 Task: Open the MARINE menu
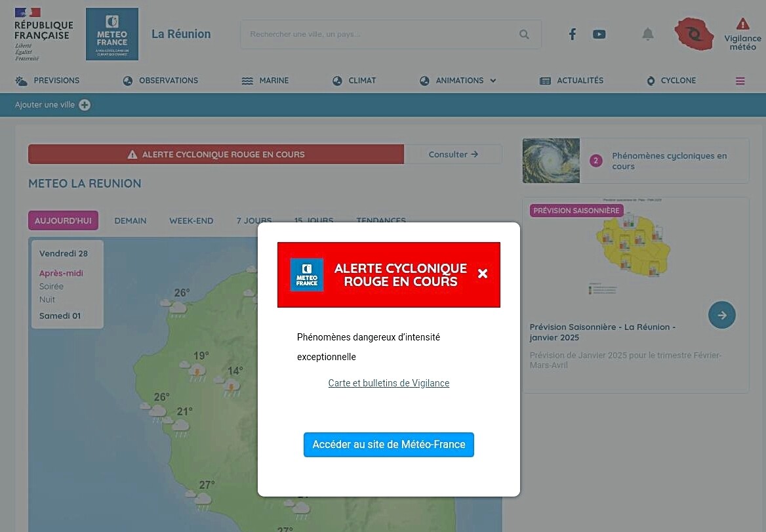pos(274,81)
